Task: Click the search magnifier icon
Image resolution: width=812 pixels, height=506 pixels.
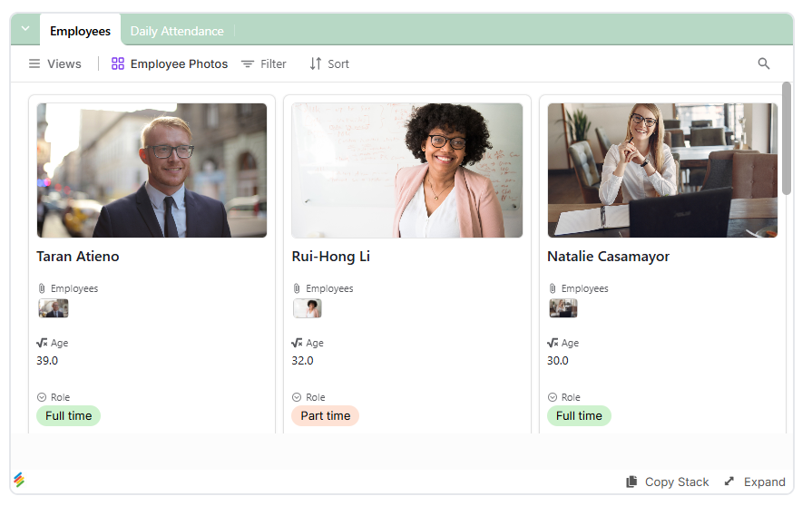Action: click(764, 63)
